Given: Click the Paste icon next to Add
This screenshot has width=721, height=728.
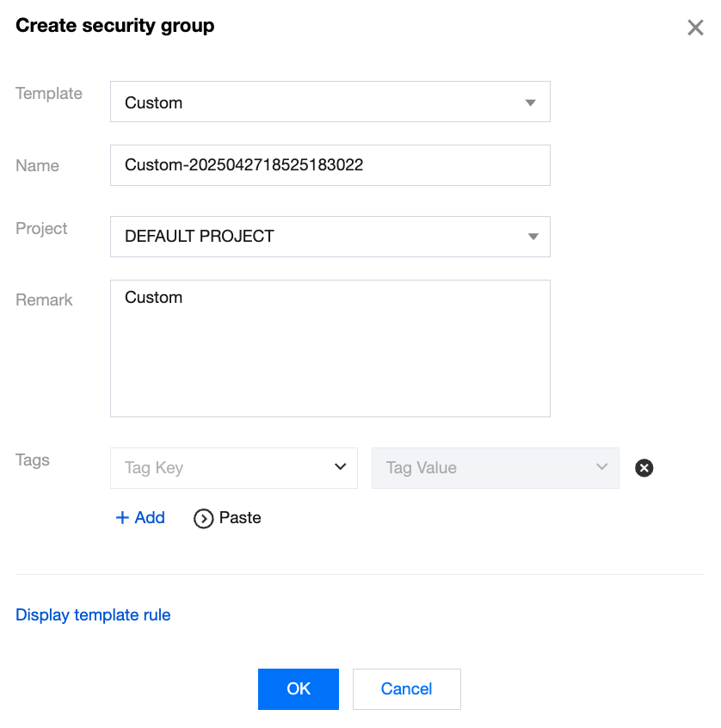Looking at the screenshot, I should [x=205, y=518].
